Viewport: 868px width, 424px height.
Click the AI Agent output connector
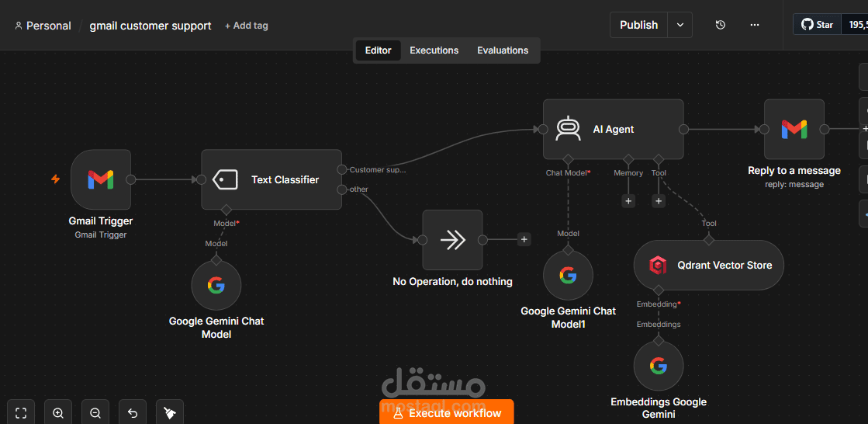[x=683, y=129]
